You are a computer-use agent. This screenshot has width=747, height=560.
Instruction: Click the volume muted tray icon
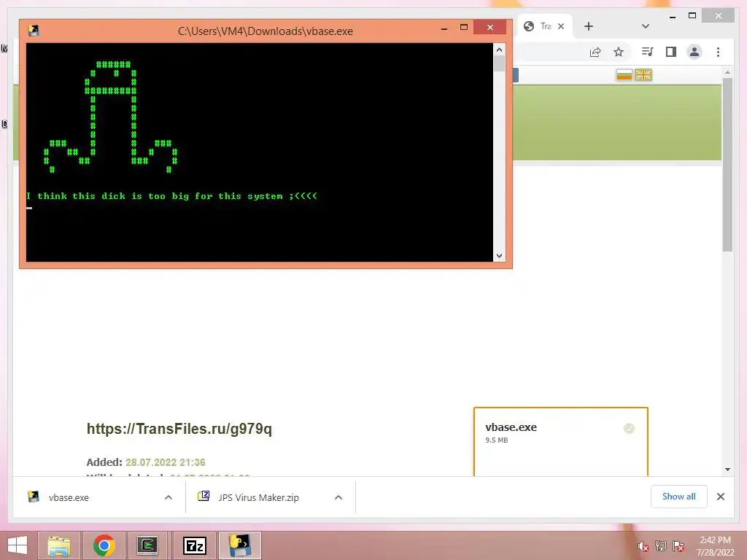point(643,546)
